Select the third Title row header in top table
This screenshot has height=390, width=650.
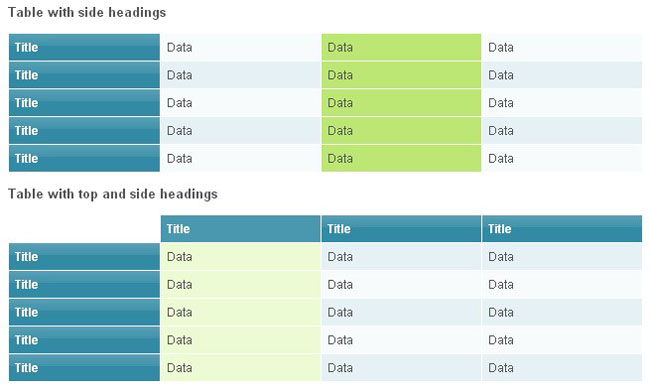coord(84,103)
